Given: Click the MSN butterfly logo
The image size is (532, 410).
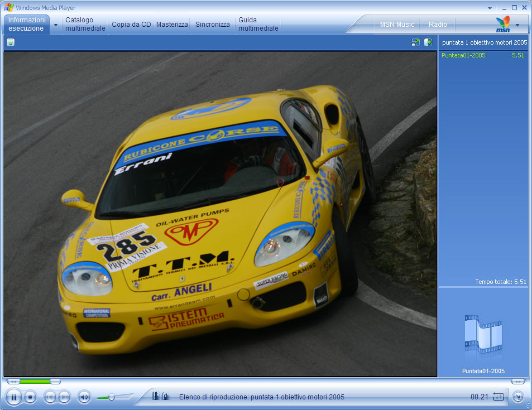Looking at the screenshot, I should tap(503, 24).
